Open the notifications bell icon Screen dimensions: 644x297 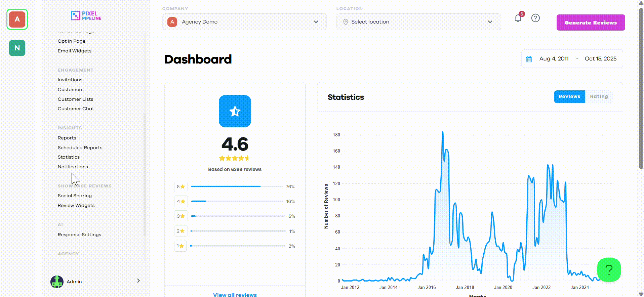point(518,18)
